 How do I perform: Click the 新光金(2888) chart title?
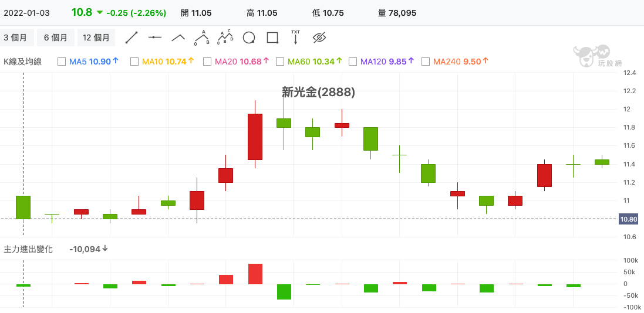pos(318,92)
